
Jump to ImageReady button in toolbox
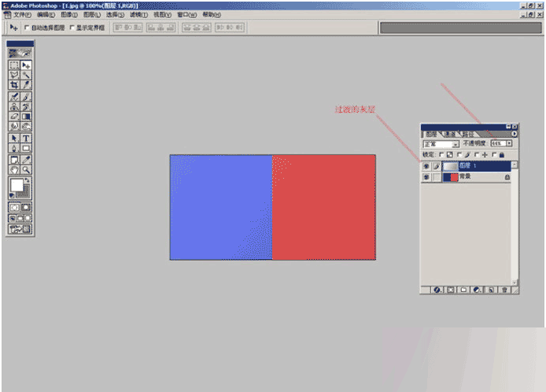pyautogui.click(x=20, y=229)
